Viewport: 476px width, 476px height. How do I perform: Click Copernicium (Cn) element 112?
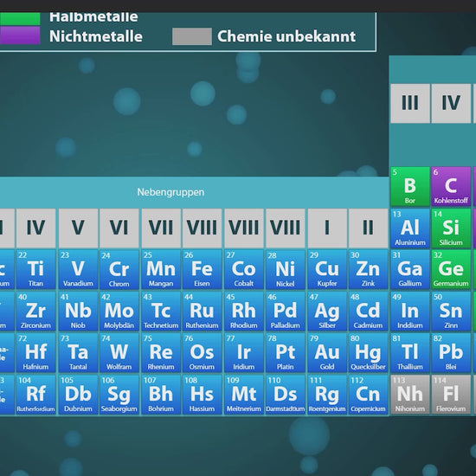368,395
